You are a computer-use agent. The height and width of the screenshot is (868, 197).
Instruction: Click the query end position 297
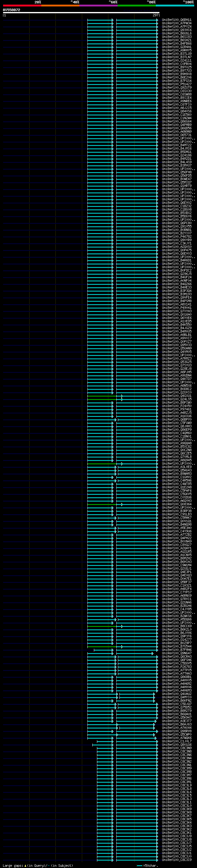(x=155, y=15)
